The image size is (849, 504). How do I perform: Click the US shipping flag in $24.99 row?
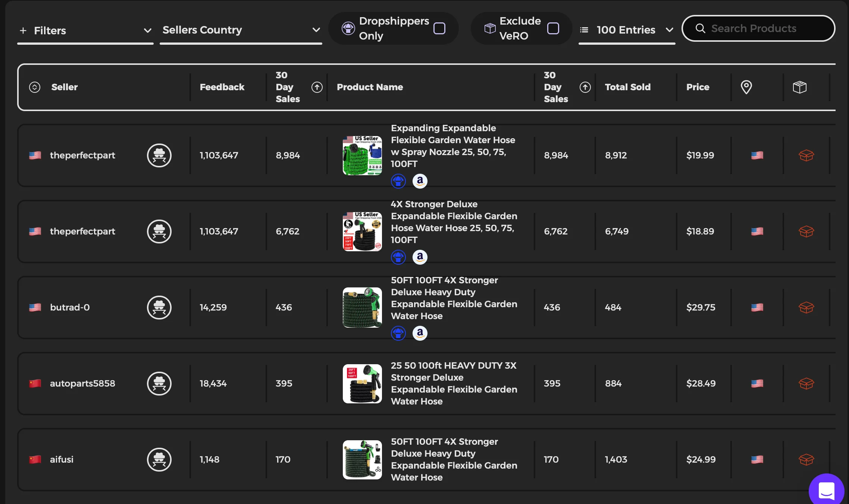(757, 460)
